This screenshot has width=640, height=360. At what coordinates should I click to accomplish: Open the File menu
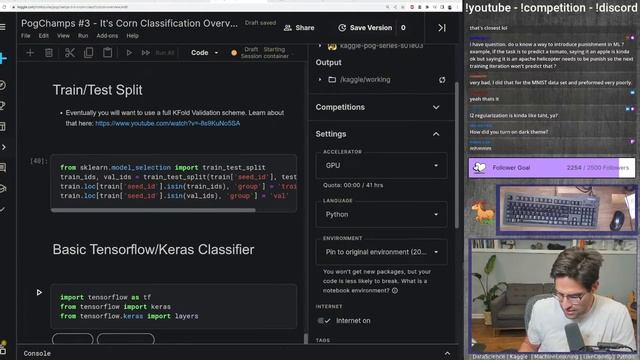[x=26, y=36]
